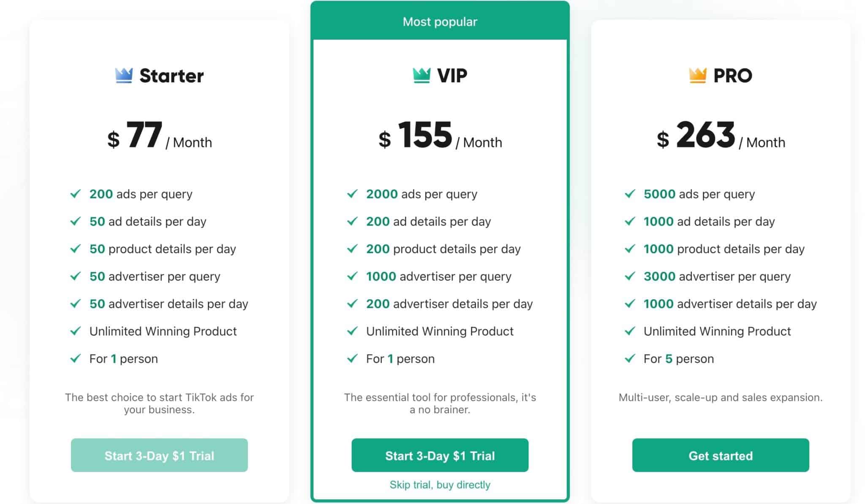Click checkmark beside 3000 advertiser per query
Image resolution: width=865 pixels, height=504 pixels.
tap(630, 276)
